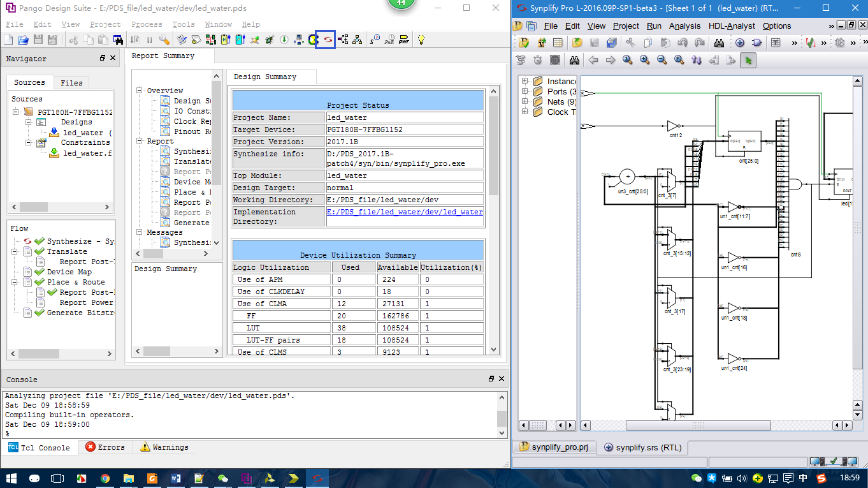The image size is (868, 488).
Task: Click the zoom in magnifier in Synplify
Action: [645, 60]
